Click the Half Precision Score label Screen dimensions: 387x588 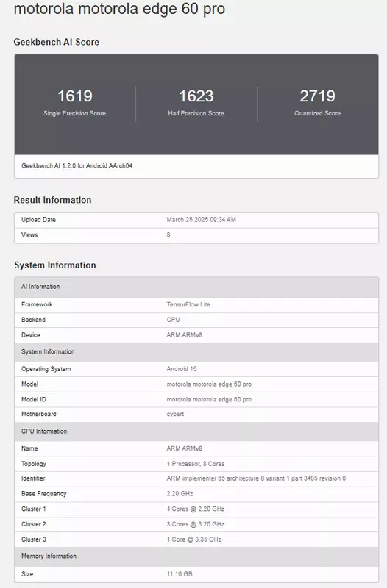click(196, 113)
